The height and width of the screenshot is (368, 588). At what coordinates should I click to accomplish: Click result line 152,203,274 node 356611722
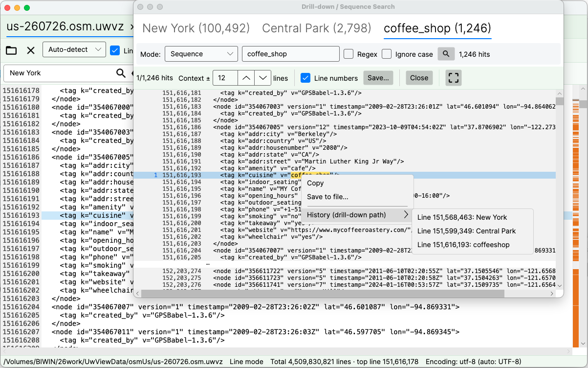click(x=344, y=271)
